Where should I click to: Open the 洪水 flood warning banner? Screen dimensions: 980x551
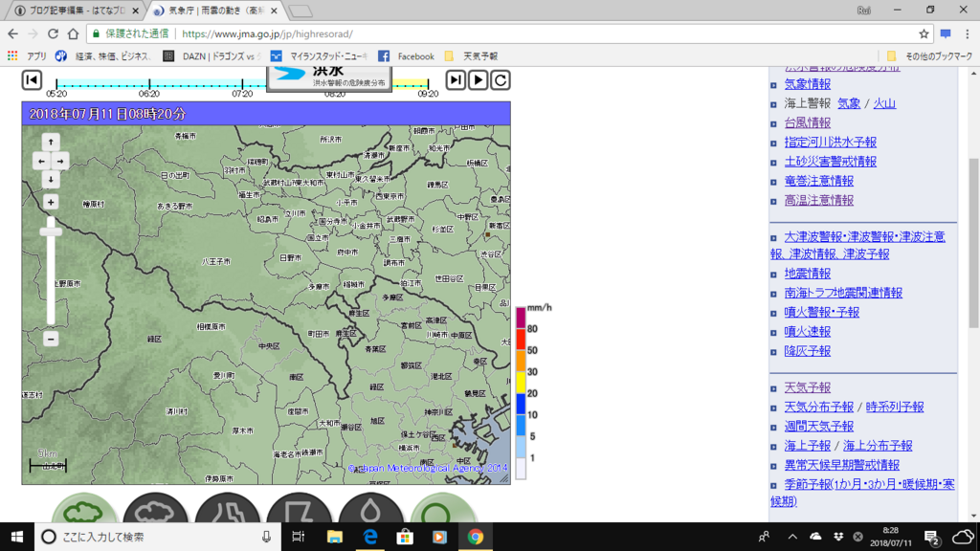[x=329, y=77]
